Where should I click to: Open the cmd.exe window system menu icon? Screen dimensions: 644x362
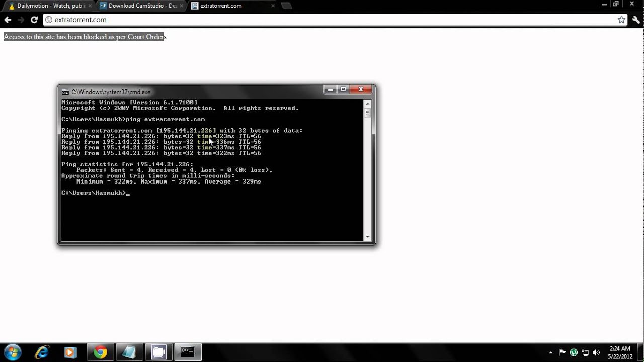click(65, 92)
